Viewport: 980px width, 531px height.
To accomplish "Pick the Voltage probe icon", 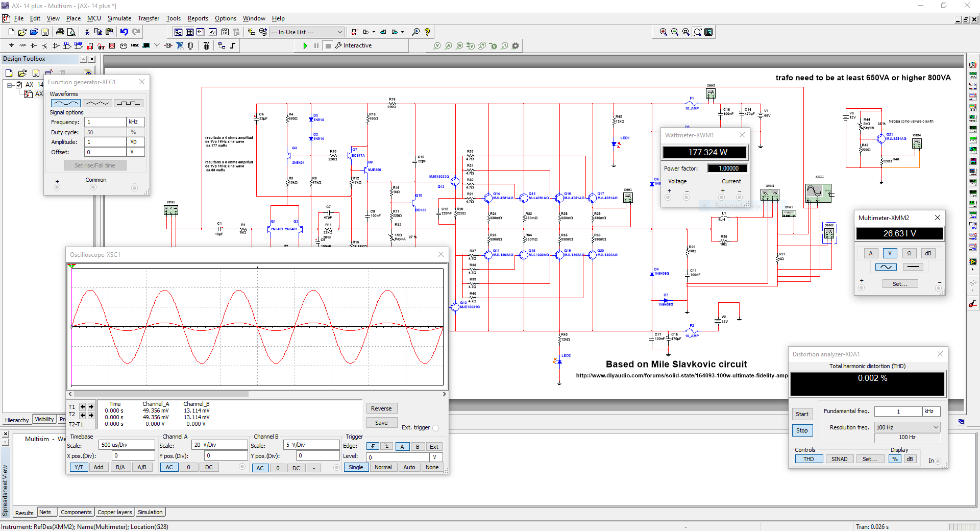I will 437,46.
